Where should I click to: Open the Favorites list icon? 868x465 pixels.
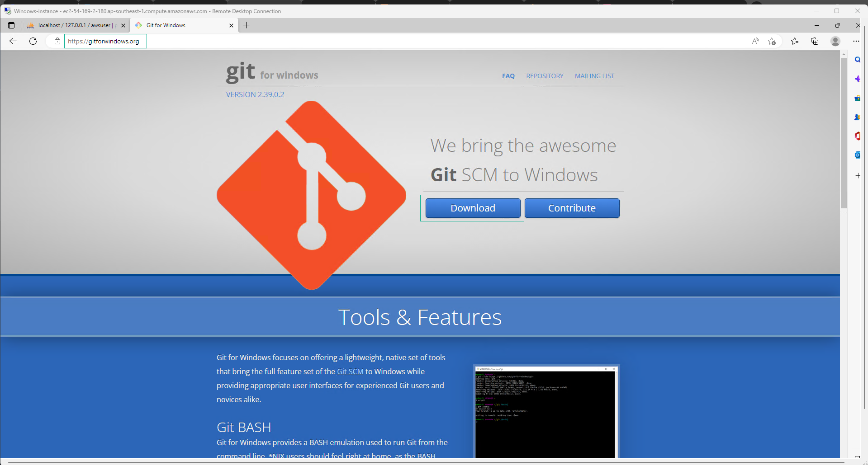point(795,41)
